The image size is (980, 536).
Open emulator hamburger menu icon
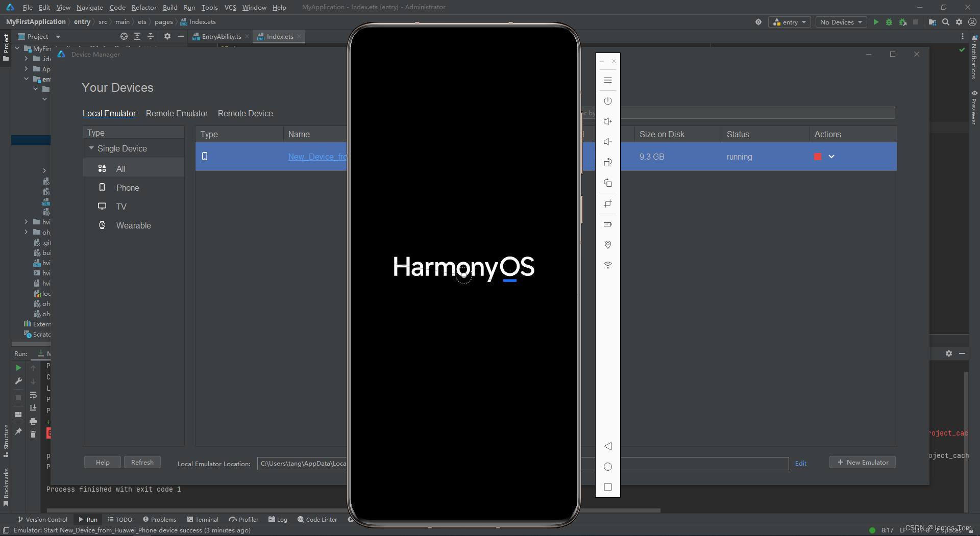tap(607, 80)
